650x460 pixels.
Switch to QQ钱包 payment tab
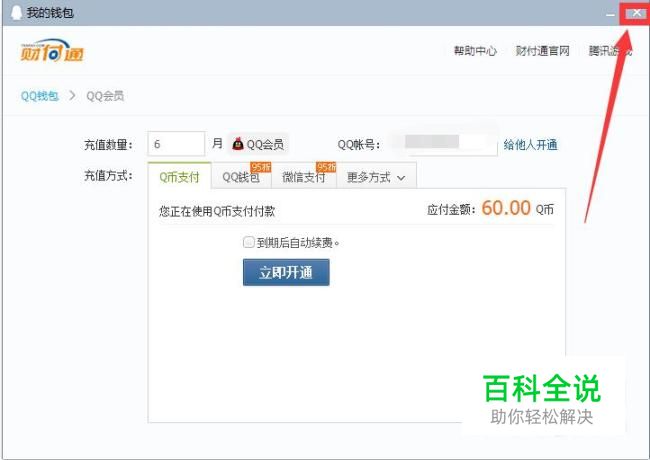pos(241,177)
